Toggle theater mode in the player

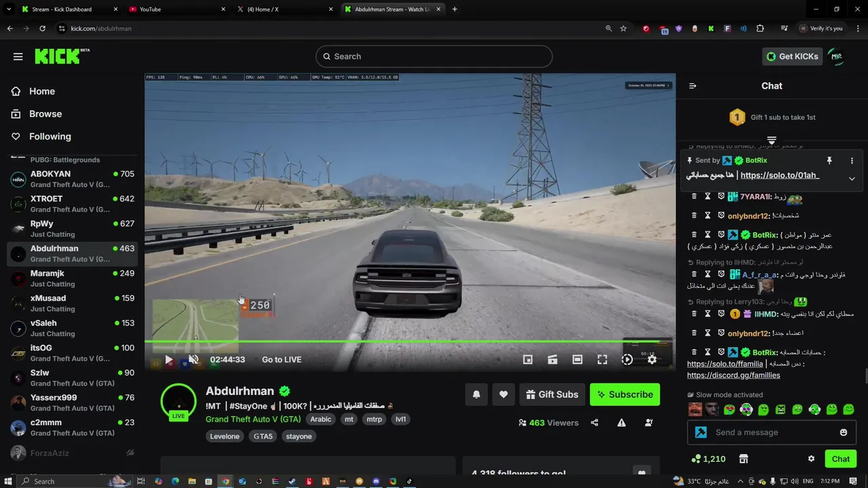(x=577, y=360)
